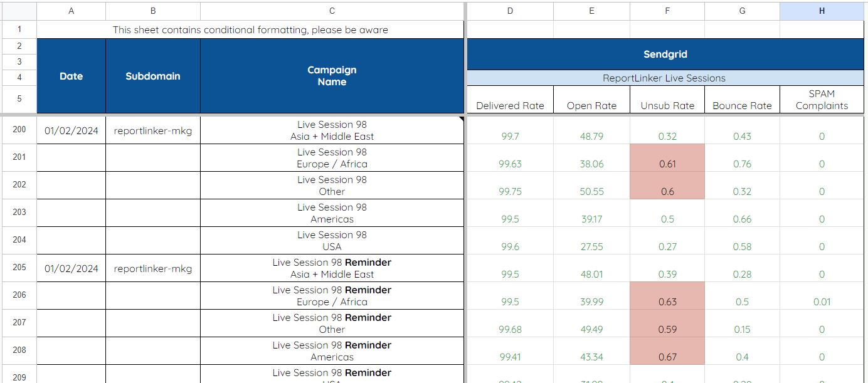Select Live Session 98 USA cell
868x383 pixels.
tap(332, 241)
